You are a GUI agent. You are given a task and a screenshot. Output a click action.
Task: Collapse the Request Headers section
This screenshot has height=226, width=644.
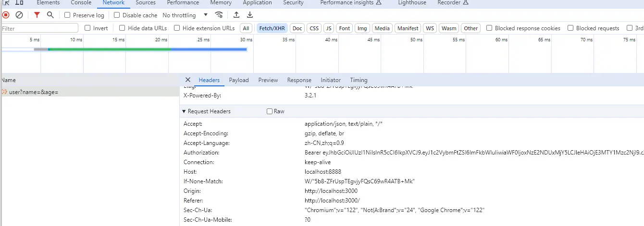tap(184, 111)
